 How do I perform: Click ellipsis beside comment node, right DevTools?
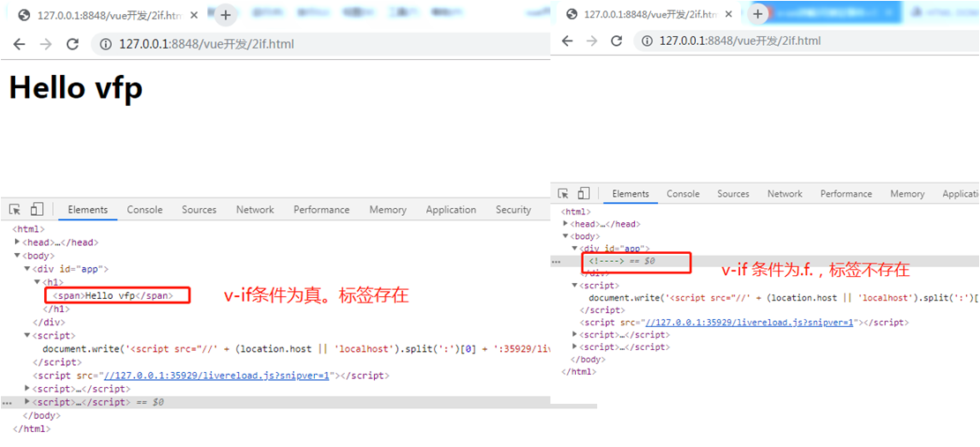[556, 262]
